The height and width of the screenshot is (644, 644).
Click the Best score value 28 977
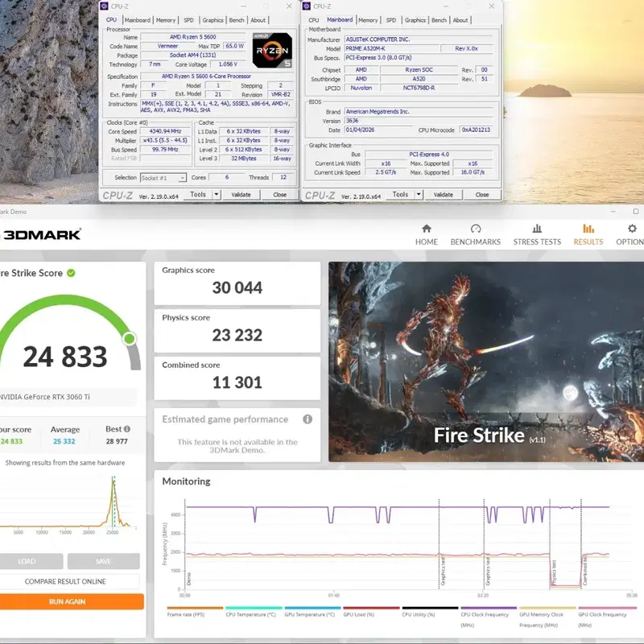point(117,441)
